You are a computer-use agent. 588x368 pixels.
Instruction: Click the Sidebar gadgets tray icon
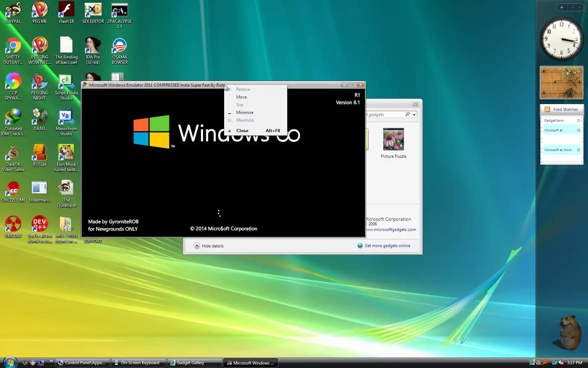pyautogui.click(x=532, y=362)
